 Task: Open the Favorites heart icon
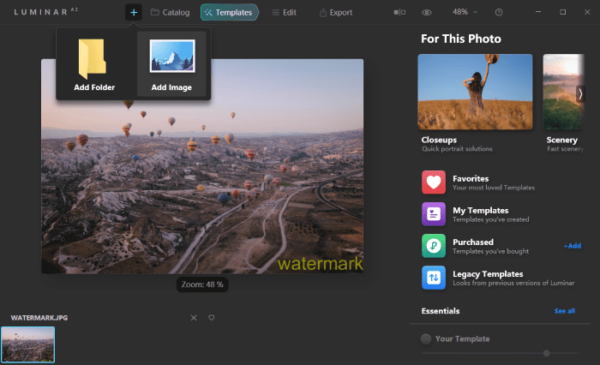tap(434, 182)
